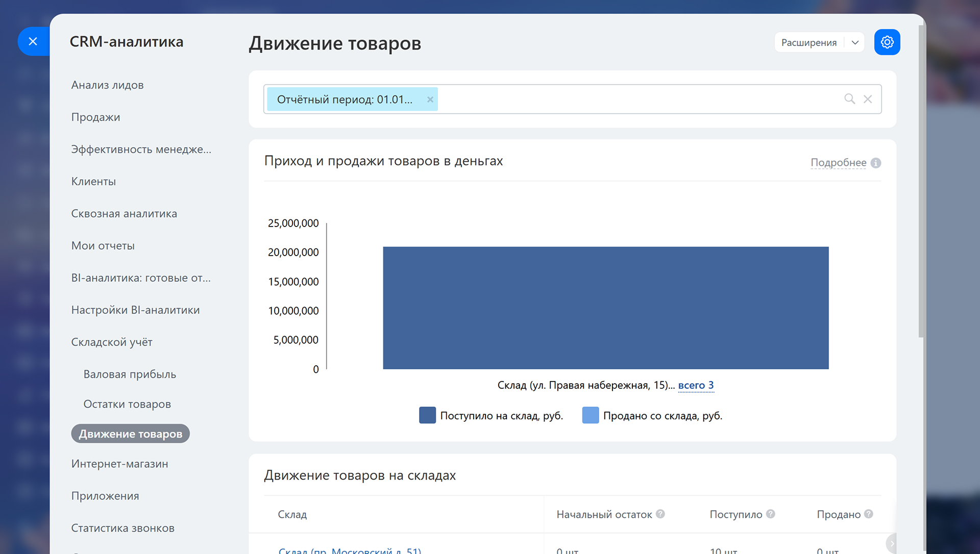
Task: Expand the Расширения dropdown arrow
Action: point(855,42)
